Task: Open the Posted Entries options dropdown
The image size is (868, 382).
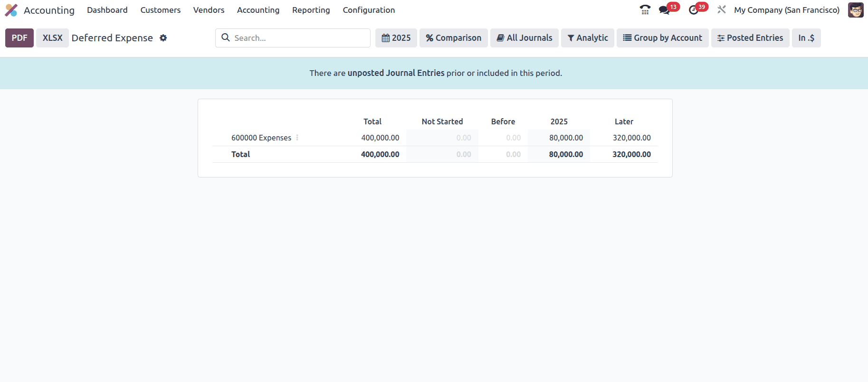Action: pyautogui.click(x=750, y=38)
